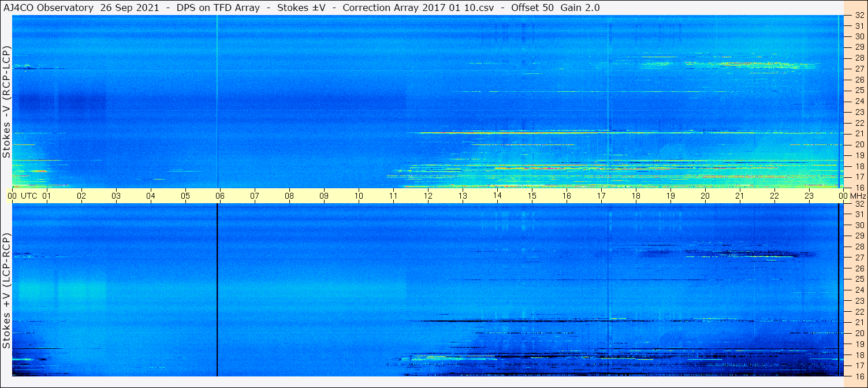Click the 18 MHz label of upper panel
Screen dimensions: 868x388
[x=859, y=166]
